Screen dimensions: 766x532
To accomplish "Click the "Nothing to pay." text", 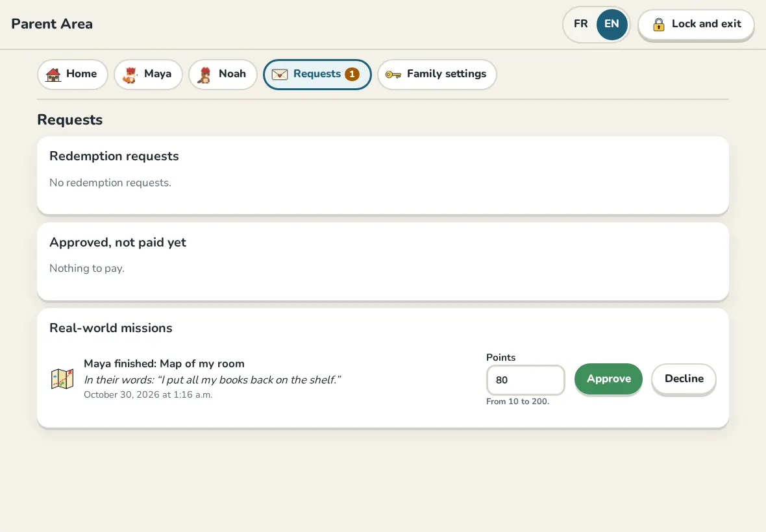I will [87, 269].
